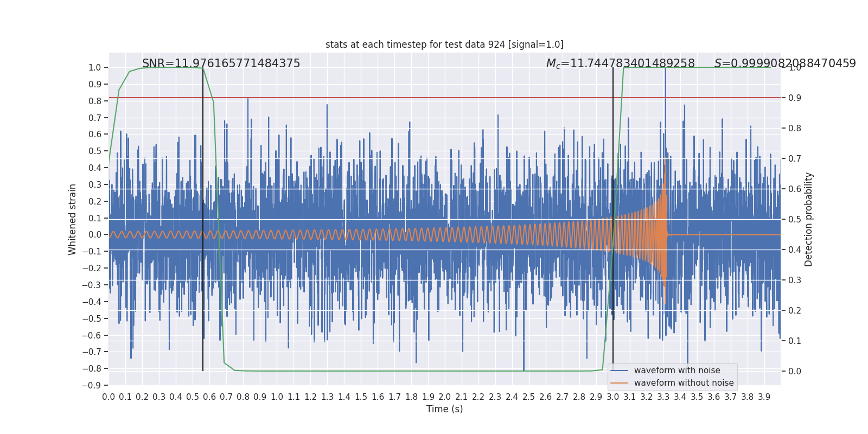Viewport: 868px width, 434px height.
Task: Click the 1.0 tick on whitened strain axis
Action: (95, 68)
